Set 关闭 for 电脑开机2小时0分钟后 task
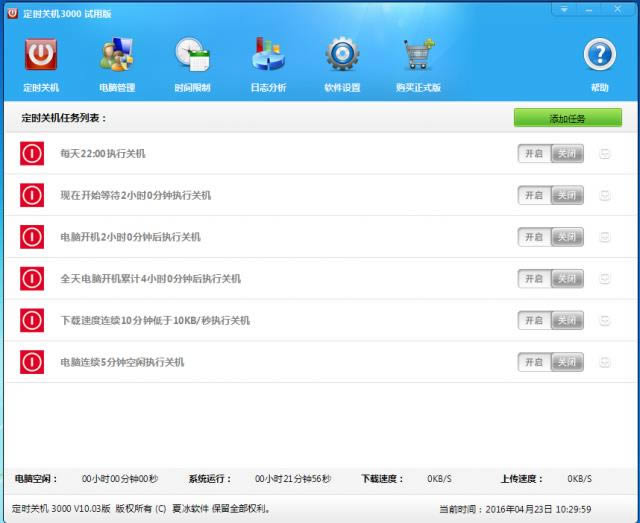 (567, 237)
